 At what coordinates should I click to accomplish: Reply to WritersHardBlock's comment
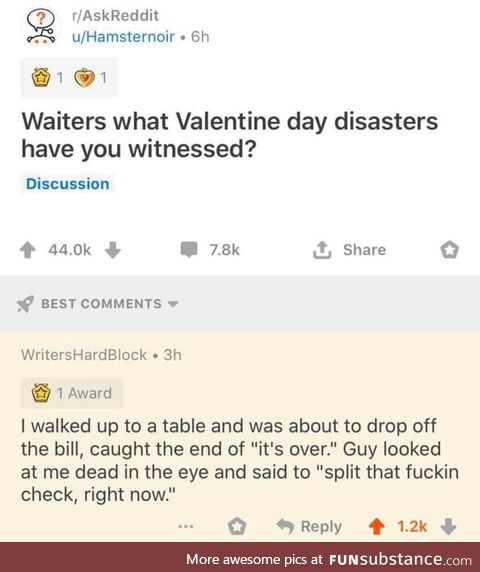[x=310, y=526]
